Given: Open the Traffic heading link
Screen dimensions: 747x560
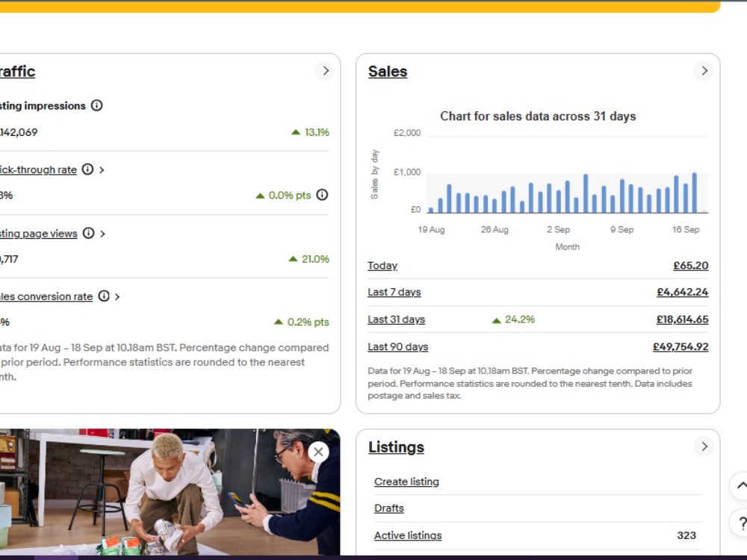Looking at the screenshot, I should point(18,72).
